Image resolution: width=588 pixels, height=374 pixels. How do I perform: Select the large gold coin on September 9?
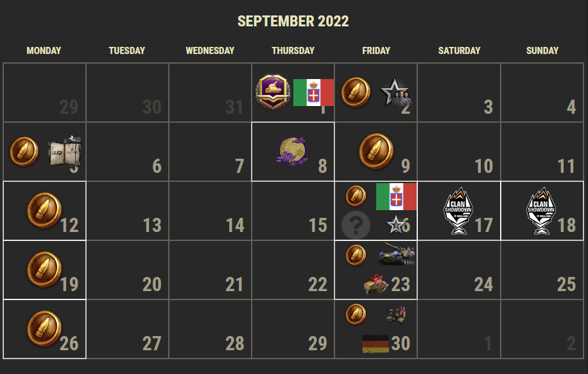[376, 151]
